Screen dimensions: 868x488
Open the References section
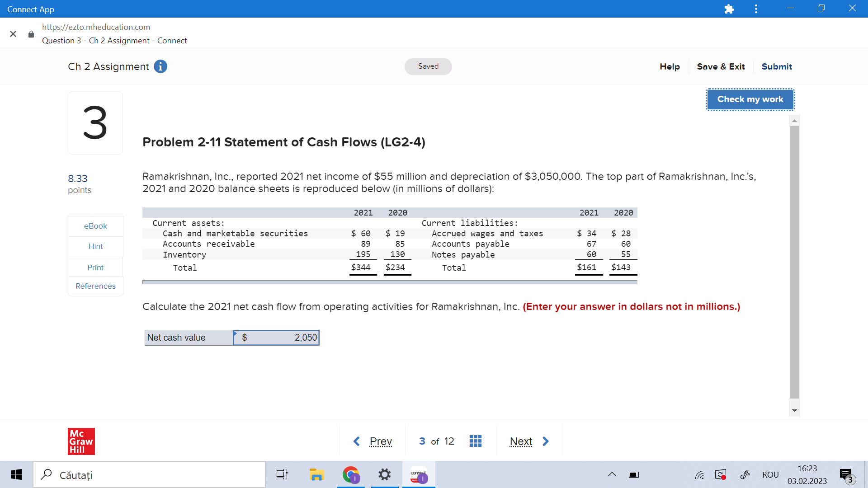[95, 286]
